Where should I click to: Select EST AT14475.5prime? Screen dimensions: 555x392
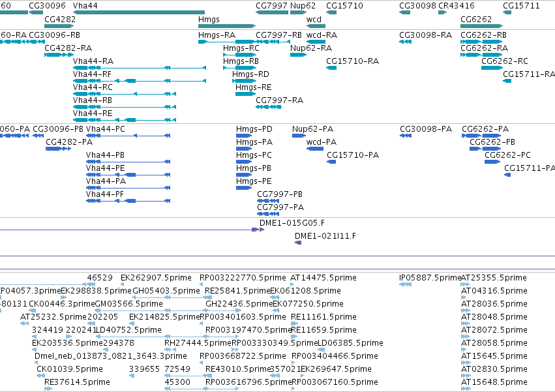pos(292,284)
